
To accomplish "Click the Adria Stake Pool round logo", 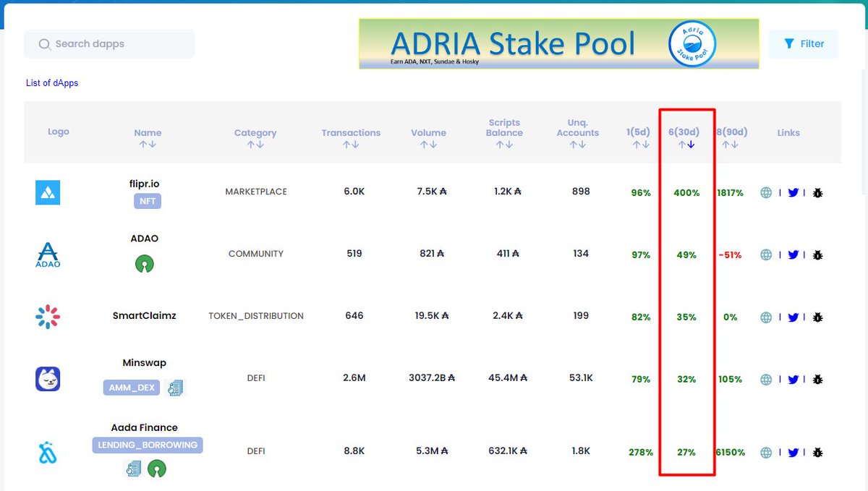I will [692, 44].
